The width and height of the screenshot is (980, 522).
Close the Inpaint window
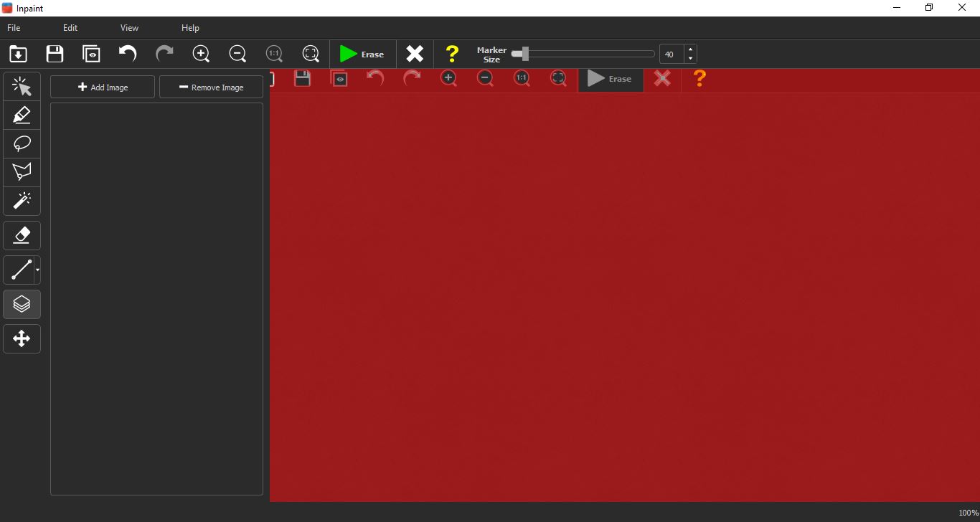pos(962,8)
